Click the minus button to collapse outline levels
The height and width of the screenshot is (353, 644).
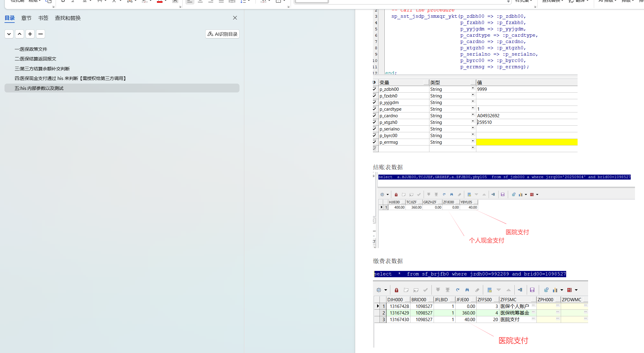(41, 34)
